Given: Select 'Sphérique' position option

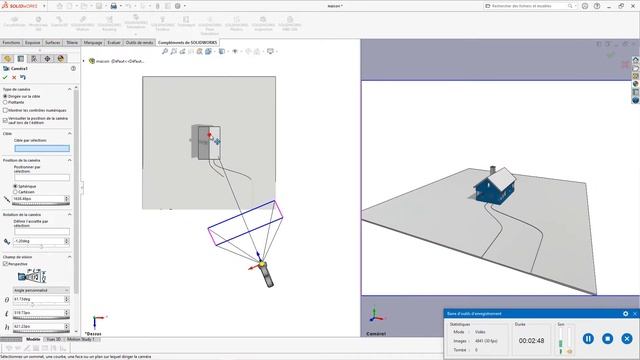Looking at the screenshot, I should (16, 186).
